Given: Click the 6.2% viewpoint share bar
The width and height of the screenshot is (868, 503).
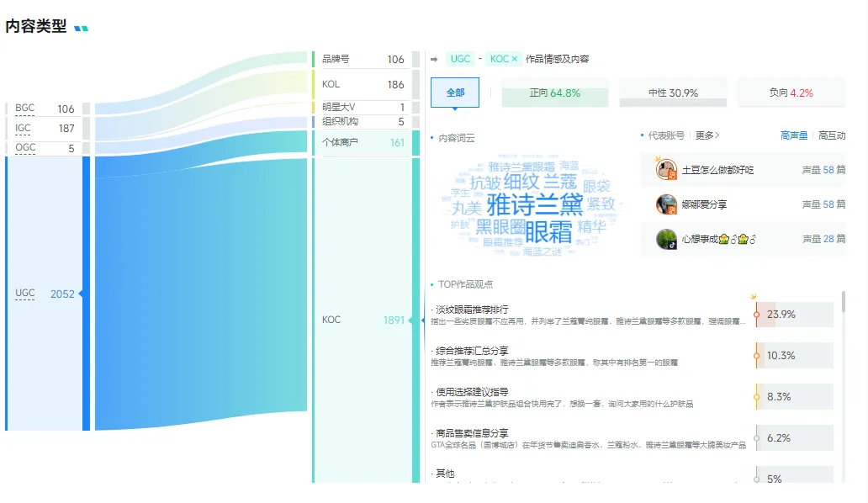Looking at the screenshot, I should point(795,438).
